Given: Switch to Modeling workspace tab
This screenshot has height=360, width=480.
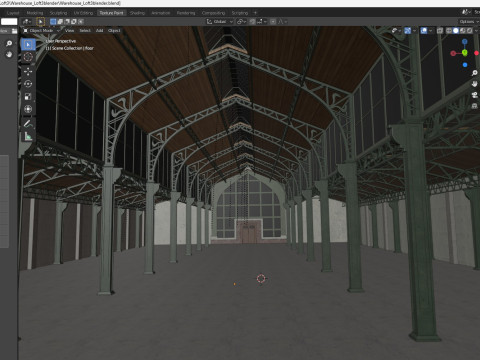Looking at the screenshot, I should 35,13.
